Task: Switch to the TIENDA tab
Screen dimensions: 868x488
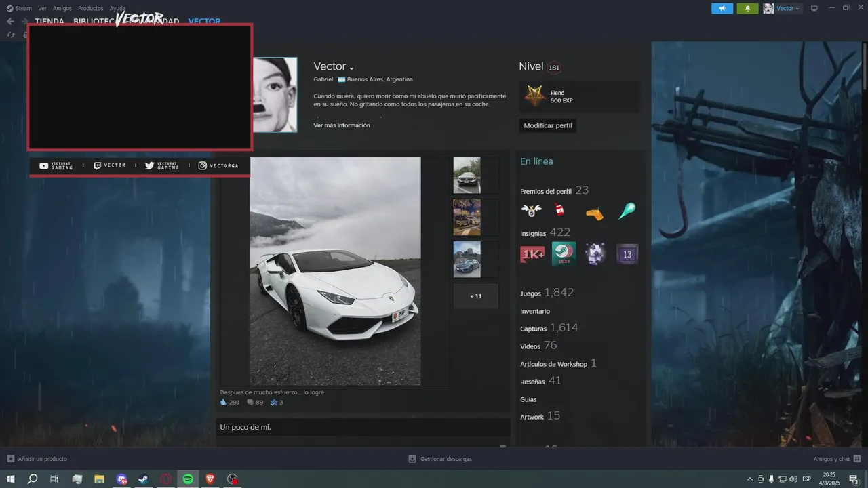Action: [x=50, y=21]
